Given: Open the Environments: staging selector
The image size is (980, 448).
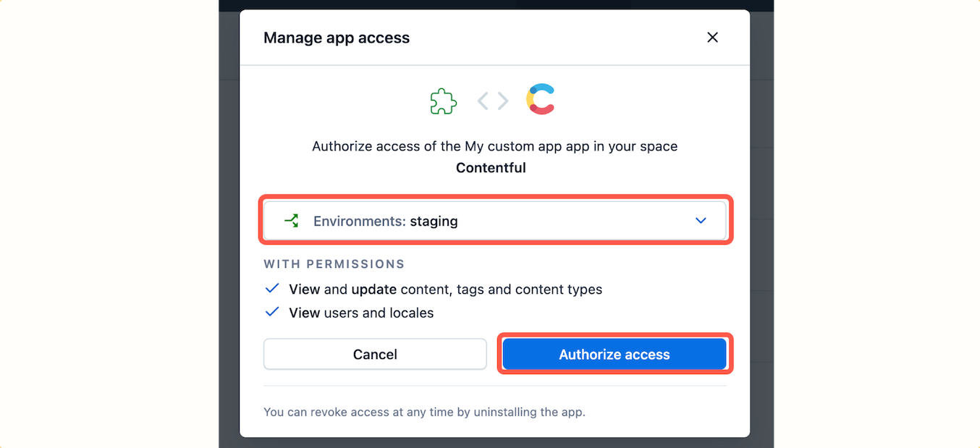Looking at the screenshot, I should [x=495, y=221].
